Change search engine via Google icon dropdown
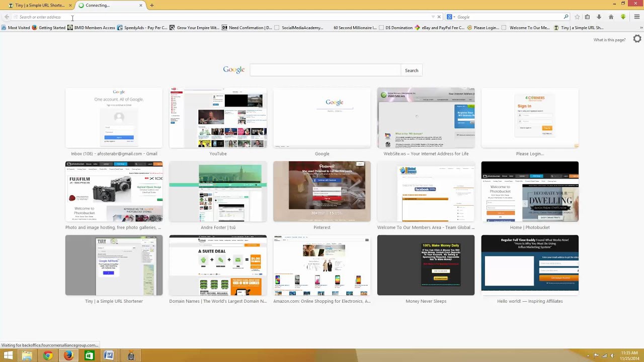 pos(451,17)
